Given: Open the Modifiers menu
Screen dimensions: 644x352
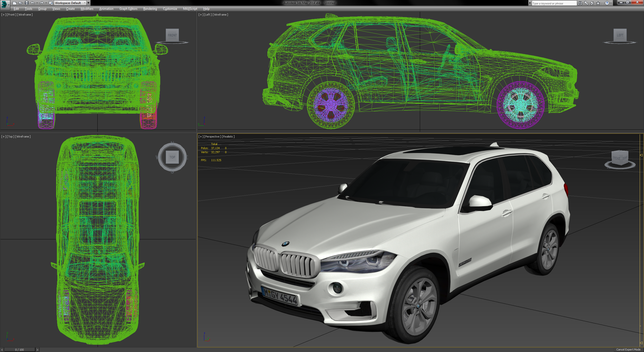Looking at the screenshot, I should pyautogui.click(x=87, y=9).
